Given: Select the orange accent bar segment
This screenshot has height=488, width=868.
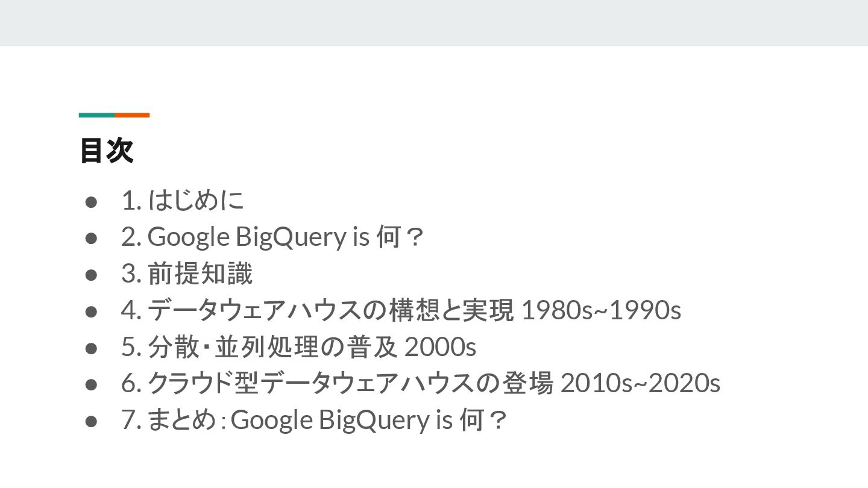Looking at the screenshot, I should (x=132, y=115).
